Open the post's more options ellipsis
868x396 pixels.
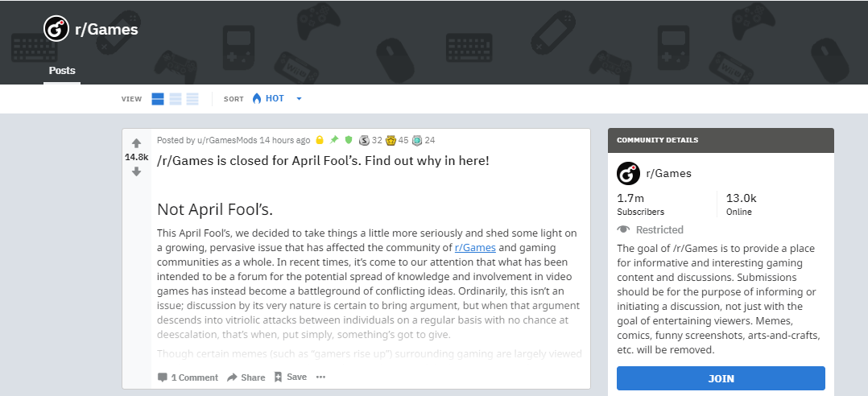320,377
